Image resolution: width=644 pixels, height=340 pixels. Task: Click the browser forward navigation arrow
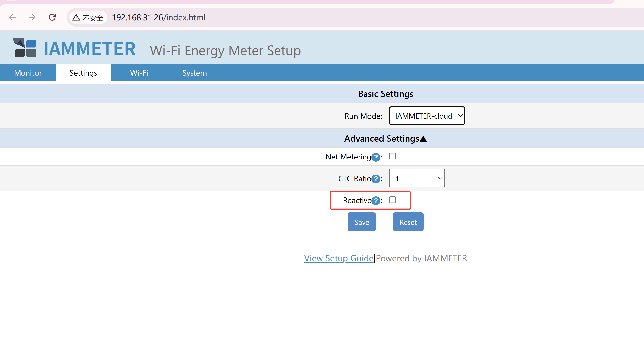pyautogui.click(x=32, y=17)
